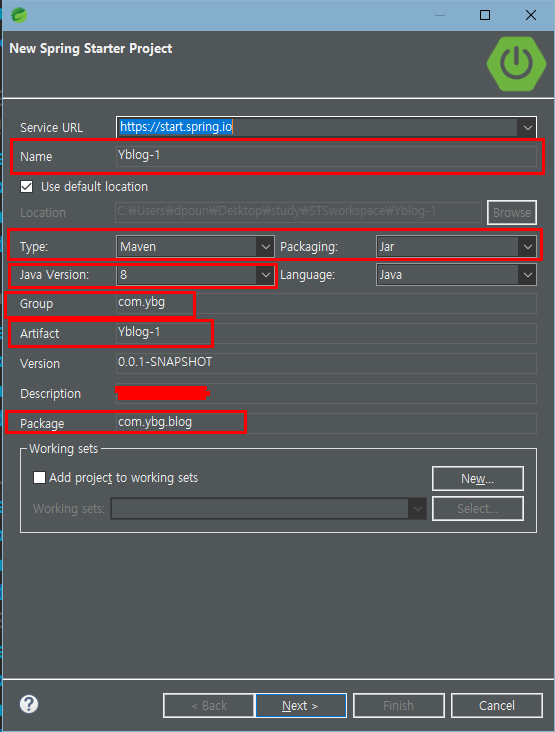The image size is (555, 732).
Task: Enable Add project to working sets
Action: tap(39, 478)
